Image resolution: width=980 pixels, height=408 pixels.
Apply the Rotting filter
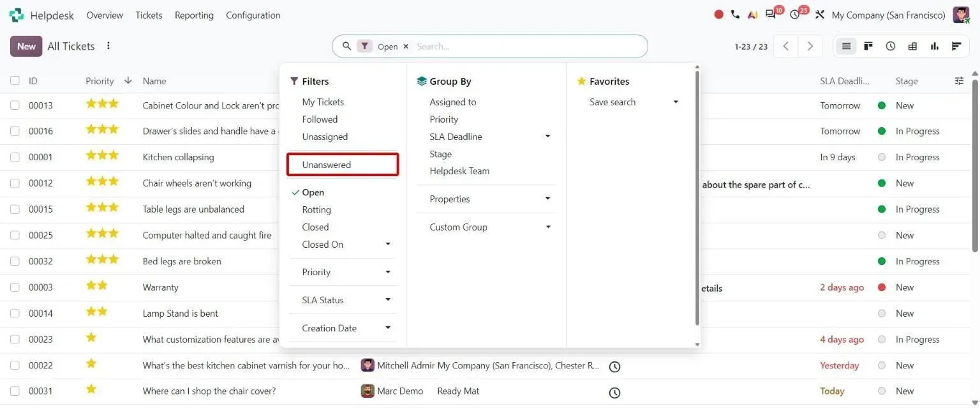[316, 209]
